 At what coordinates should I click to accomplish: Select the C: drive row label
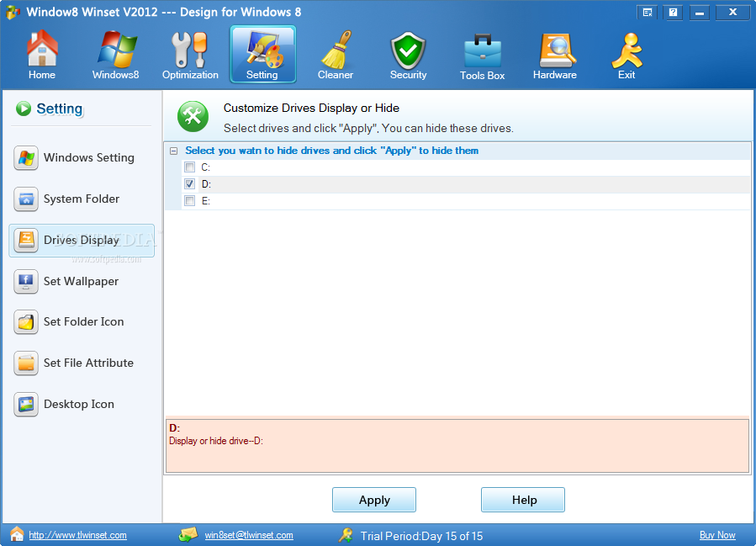[206, 167]
